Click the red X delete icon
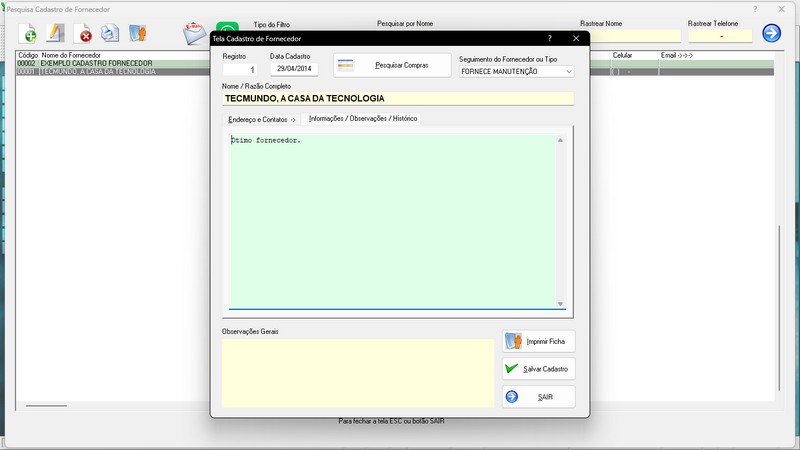This screenshot has height=450, width=800. coord(84,34)
